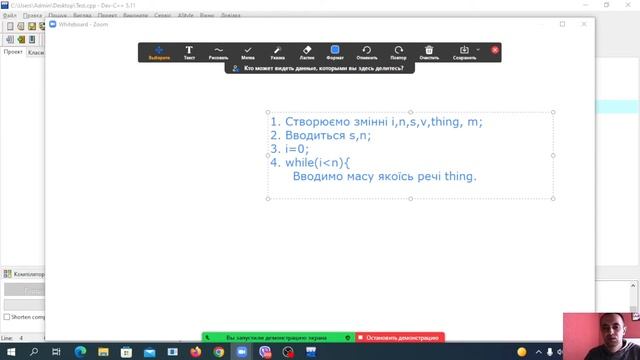Choose the Select (Выберите) tool in Zoom toolbar
The width and height of the screenshot is (640, 360).
pyautogui.click(x=159, y=53)
